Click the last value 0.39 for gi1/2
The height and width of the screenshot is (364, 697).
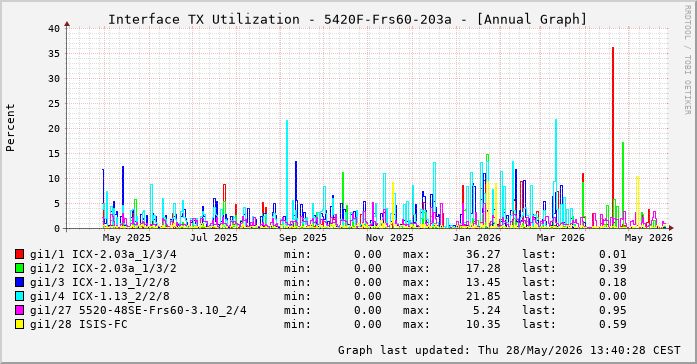(613, 268)
